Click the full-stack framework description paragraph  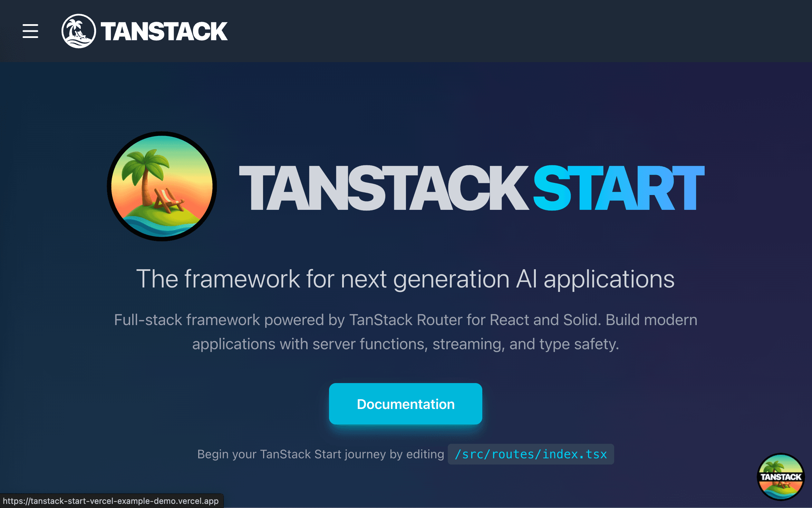click(406, 331)
